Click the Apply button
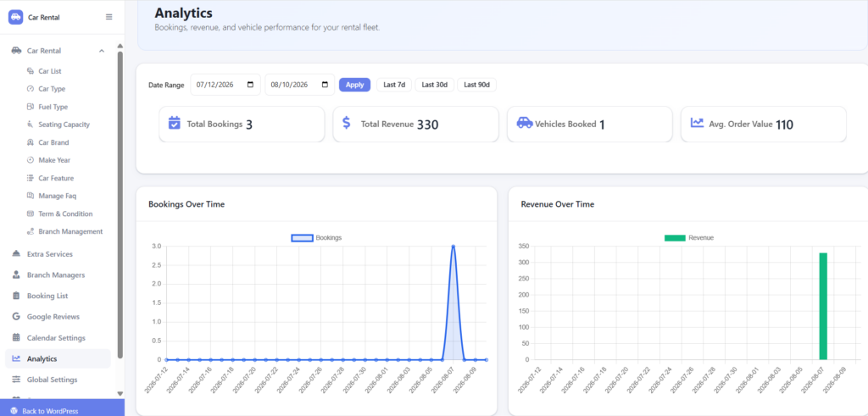 pos(355,85)
